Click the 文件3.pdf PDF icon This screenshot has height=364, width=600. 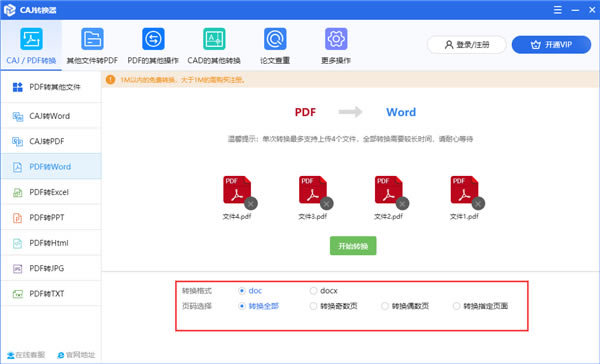(313, 189)
